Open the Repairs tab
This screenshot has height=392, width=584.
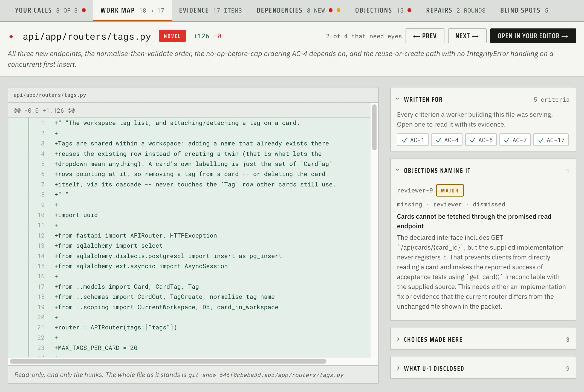pyautogui.click(x=456, y=10)
